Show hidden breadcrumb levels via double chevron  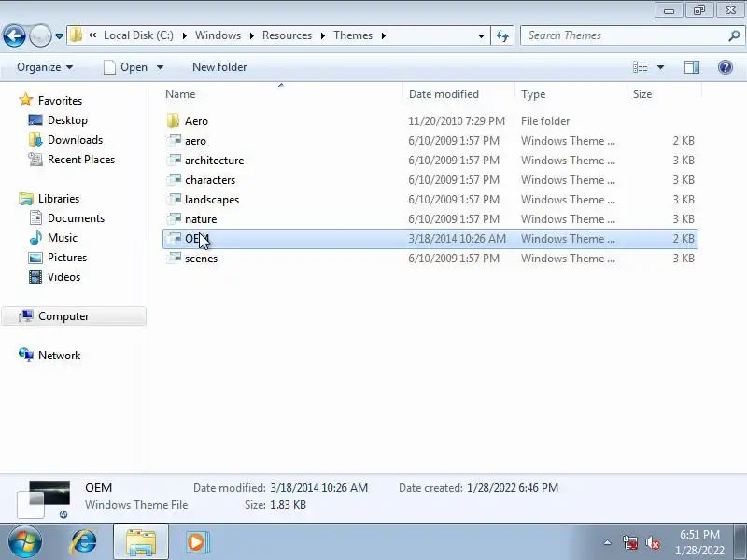pos(92,35)
